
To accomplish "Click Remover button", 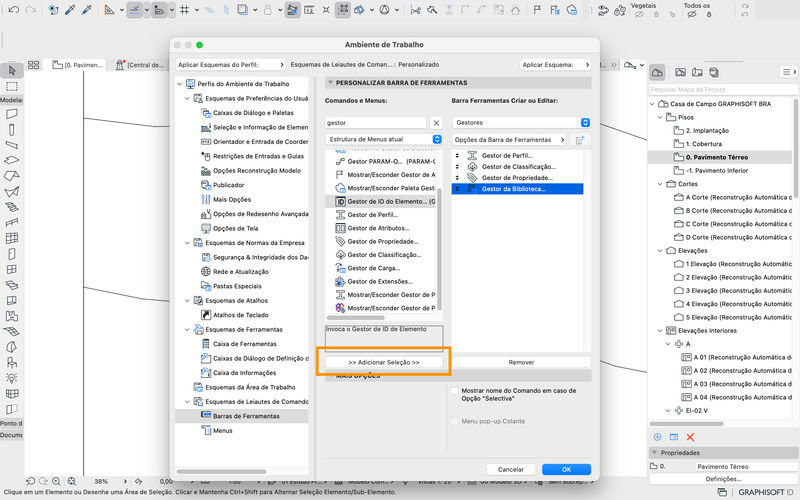I will point(521,362).
